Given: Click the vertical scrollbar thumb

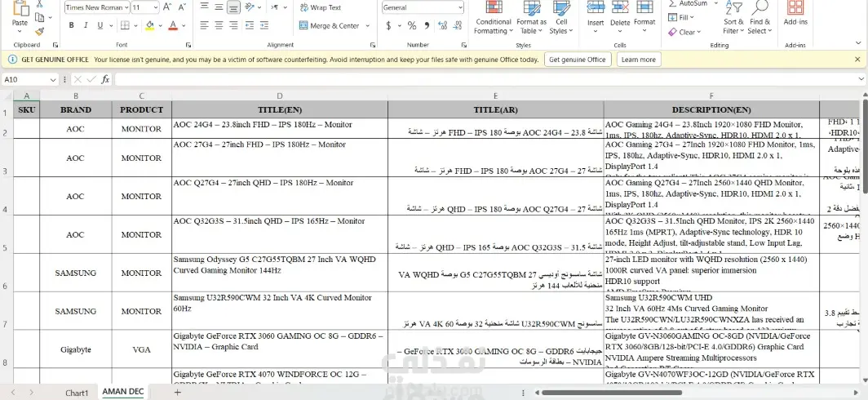Looking at the screenshot, I should pos(865,147).
